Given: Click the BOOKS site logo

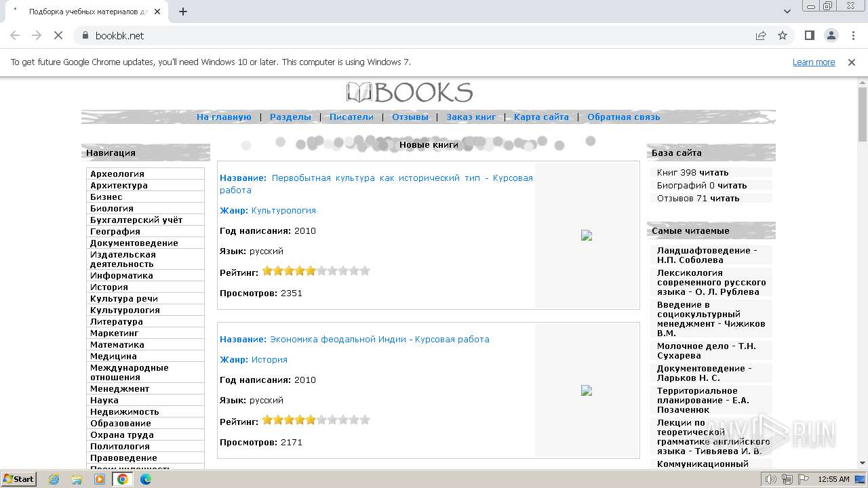Looking at the screenshot, I should tap(410, 92).
